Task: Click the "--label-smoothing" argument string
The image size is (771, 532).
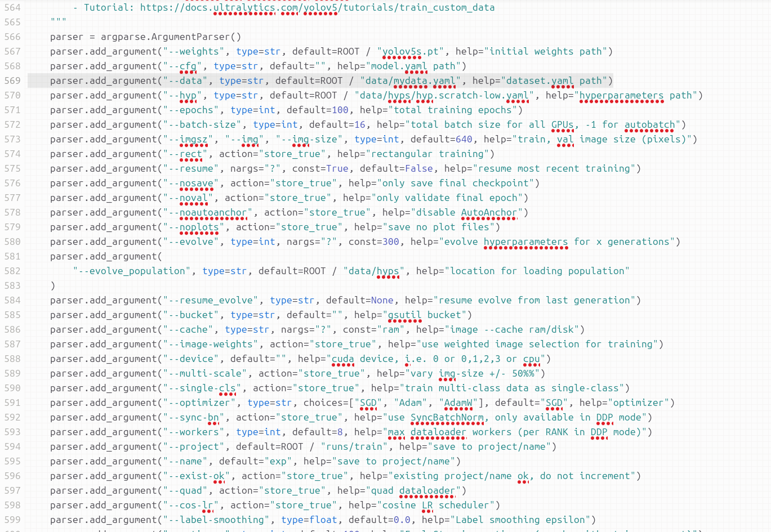Action: [216, 520]
